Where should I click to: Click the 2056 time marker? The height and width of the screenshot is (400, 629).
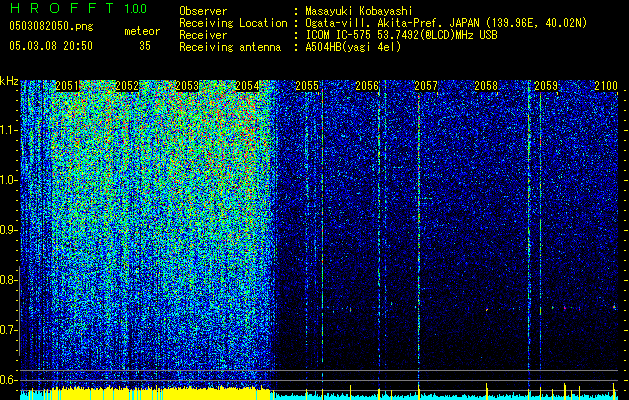(x=367, y=86)
